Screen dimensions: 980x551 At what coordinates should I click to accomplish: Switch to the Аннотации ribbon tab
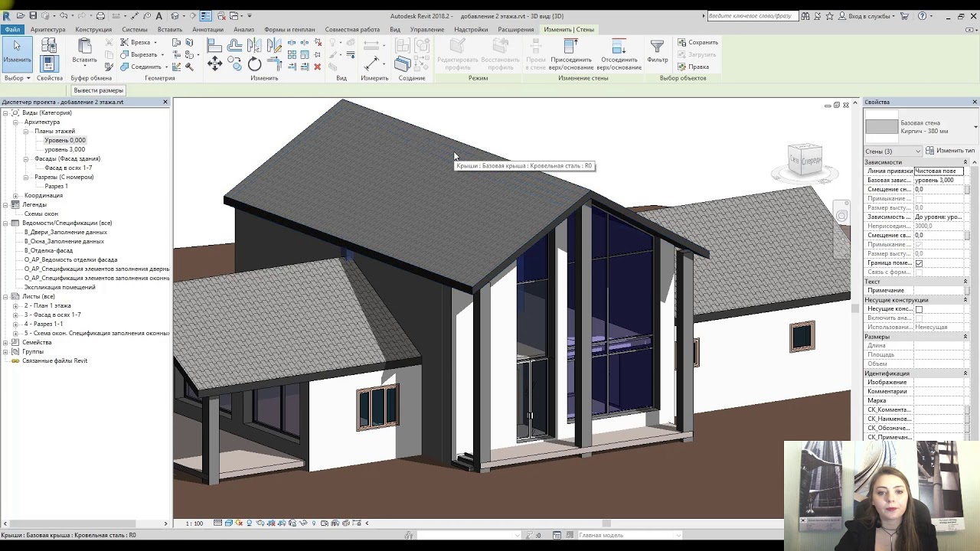(x=208, y=30)
